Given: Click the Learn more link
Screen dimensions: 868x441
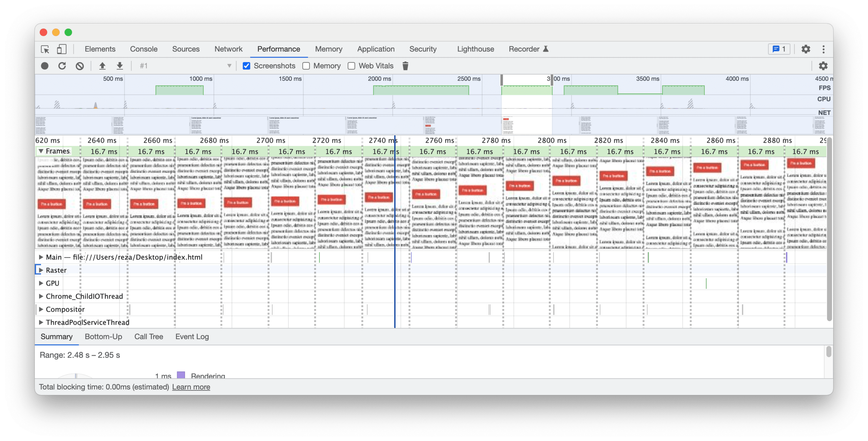Looking at the screenshot, I should 191,387.
